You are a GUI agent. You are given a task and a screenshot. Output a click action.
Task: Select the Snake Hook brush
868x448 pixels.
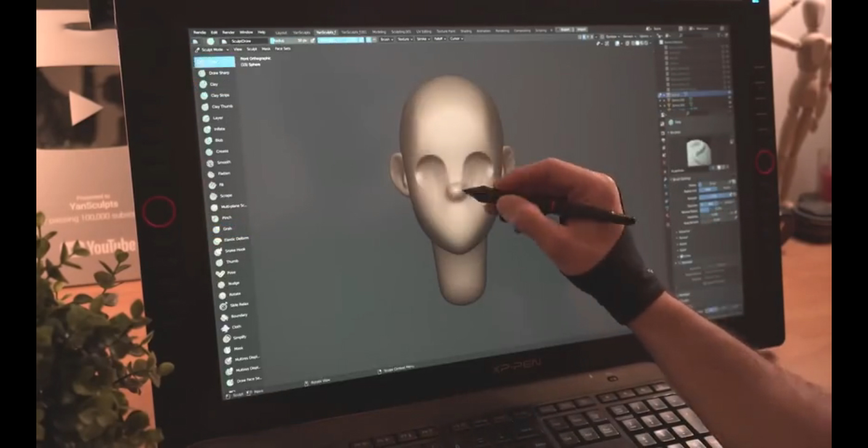tap(230, 250)
